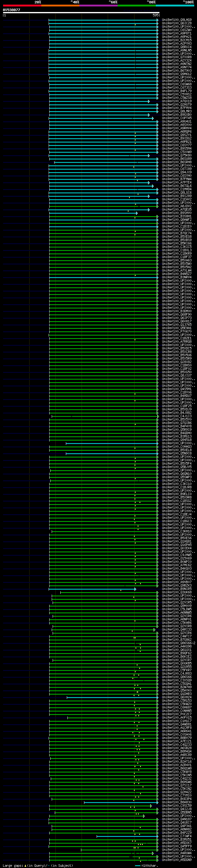Image resolution: width=197 pixels, height=868 pixels.
Task: Click the ~80% color legend label
Action: point(151,2)
